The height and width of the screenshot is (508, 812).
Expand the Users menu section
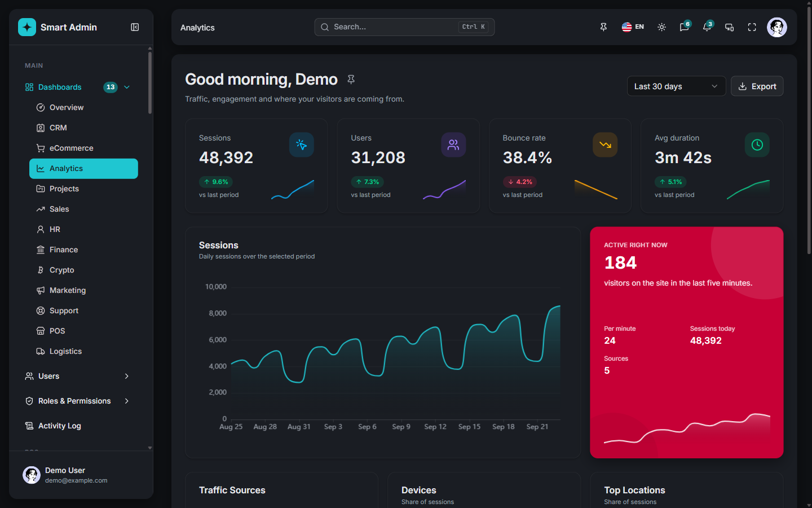point(78,376)
